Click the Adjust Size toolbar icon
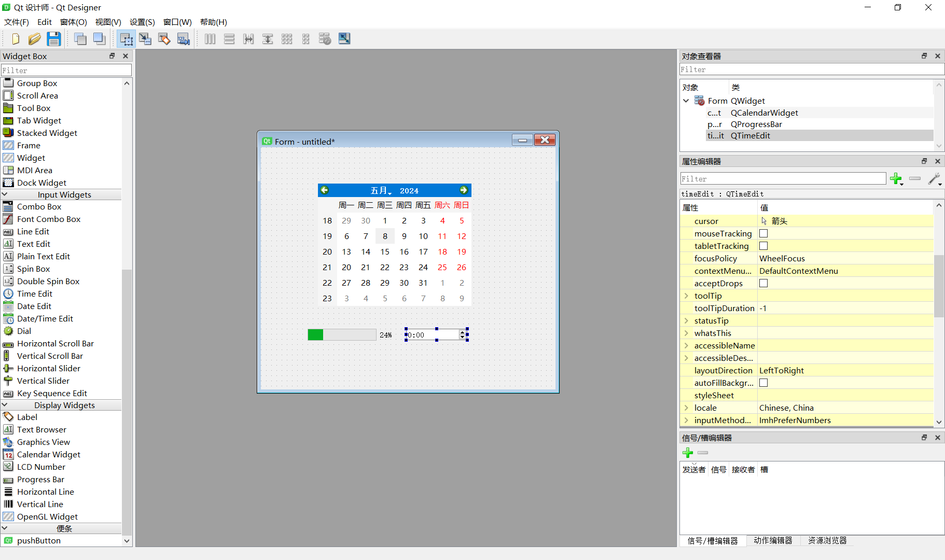Screen dimensions: 945x560 point(344,39)
